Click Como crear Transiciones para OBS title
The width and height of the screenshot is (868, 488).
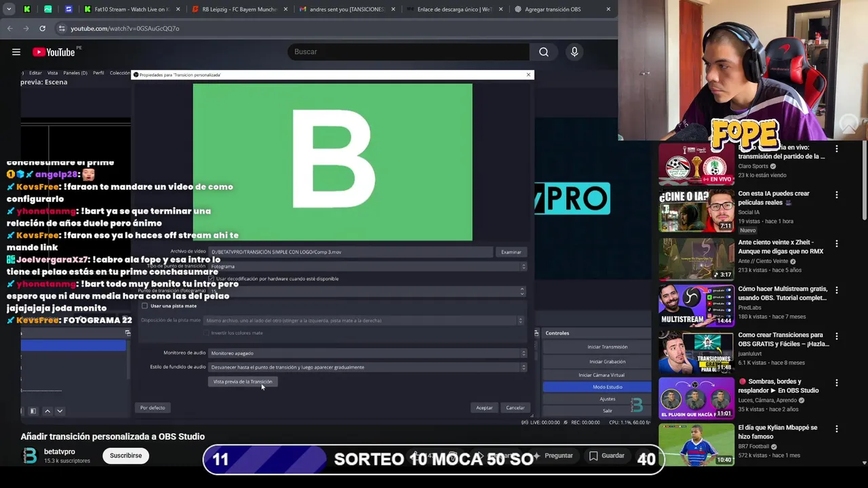pos(783,340)
